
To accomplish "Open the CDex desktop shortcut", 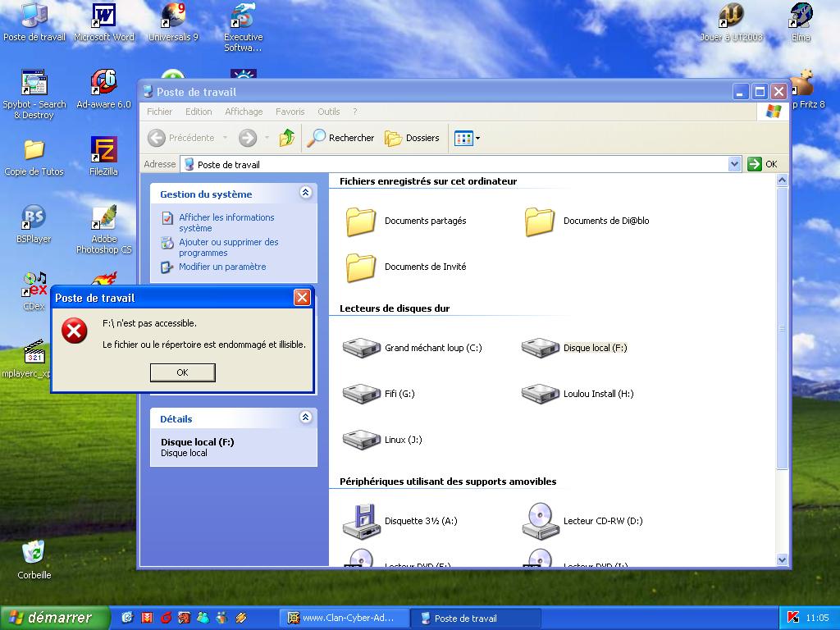I will coord(34,291).
